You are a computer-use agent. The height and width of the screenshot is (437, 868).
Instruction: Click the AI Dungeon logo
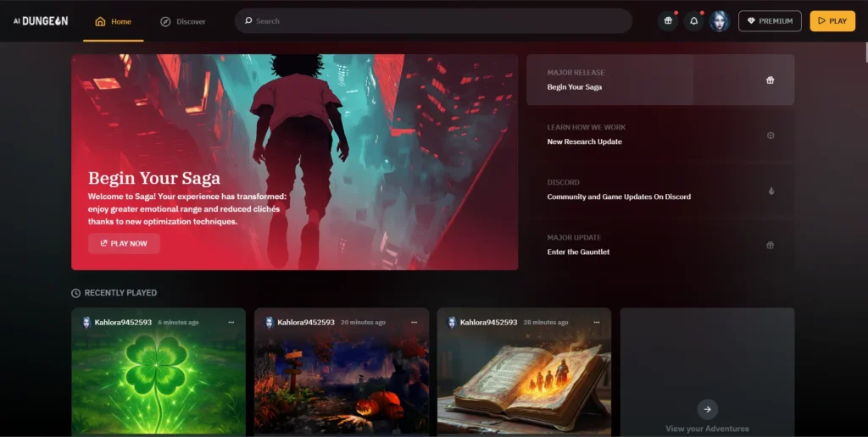tap(41, 21)
